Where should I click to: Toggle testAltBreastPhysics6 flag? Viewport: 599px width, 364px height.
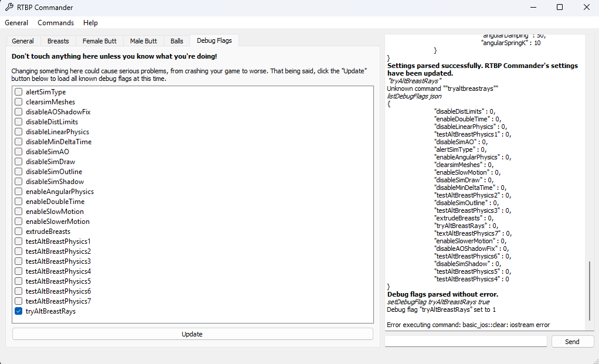(x=18, y=291)
